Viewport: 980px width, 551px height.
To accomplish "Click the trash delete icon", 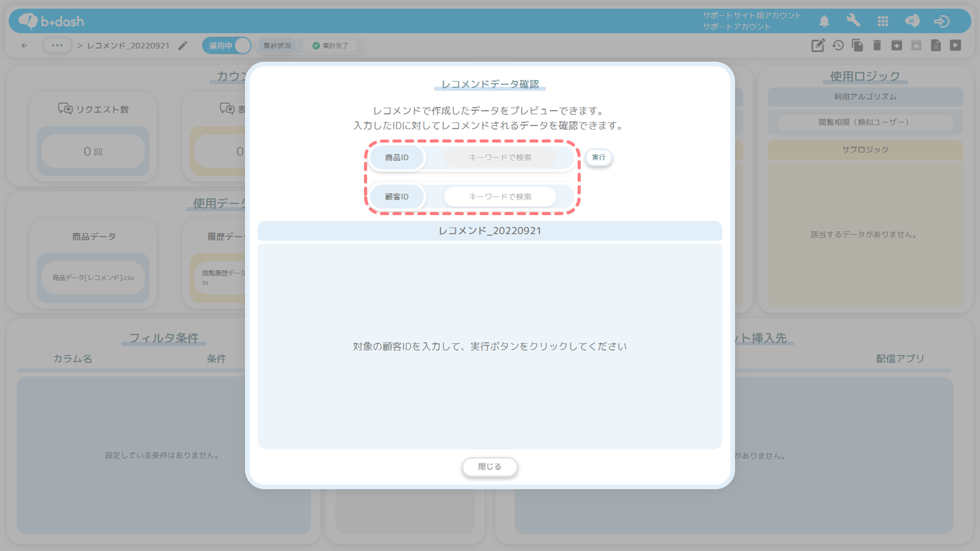I will tap(877, 46).
